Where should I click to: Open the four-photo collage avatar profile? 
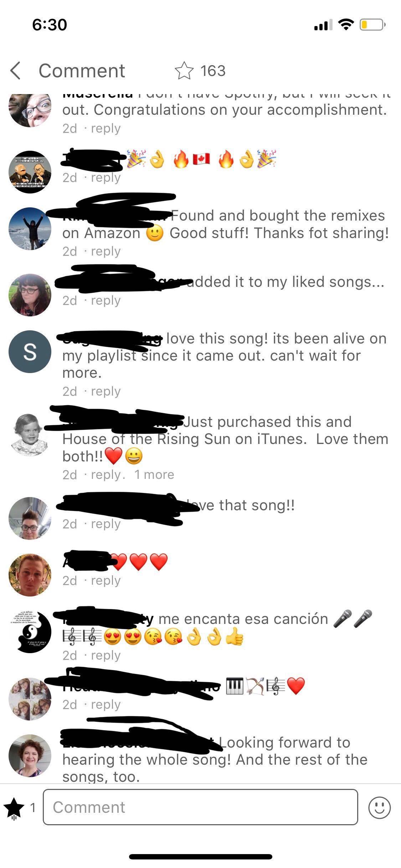30,699
